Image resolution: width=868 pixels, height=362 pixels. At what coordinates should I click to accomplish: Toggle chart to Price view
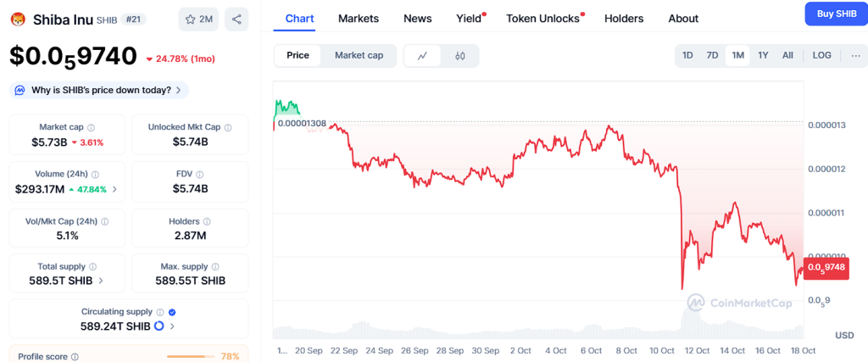tap(298, 55)
